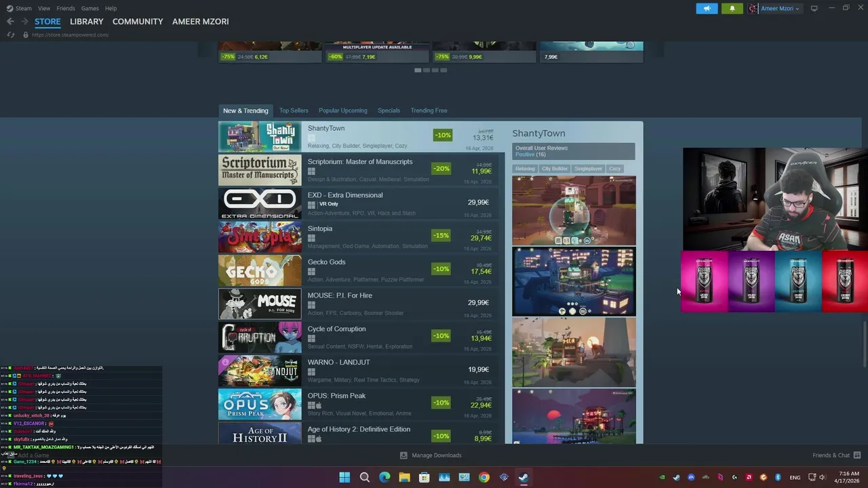Screen dimensions: 868x488
Task: Click the City Builder tag button
Action: pos(555,169)
